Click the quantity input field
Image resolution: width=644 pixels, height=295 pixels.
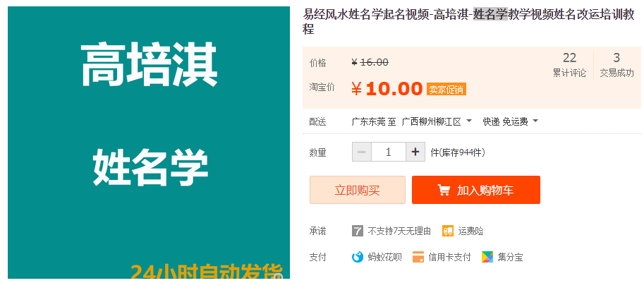(x=389, y=152)
